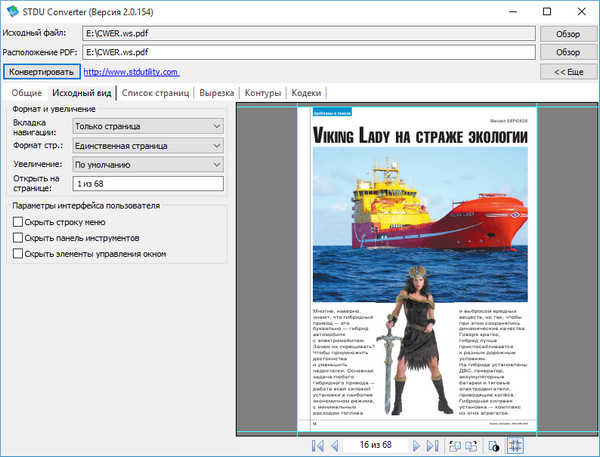Jump to last page in preview
The height and width of the screenshot is (457, 600).
(x=432, y=444)
